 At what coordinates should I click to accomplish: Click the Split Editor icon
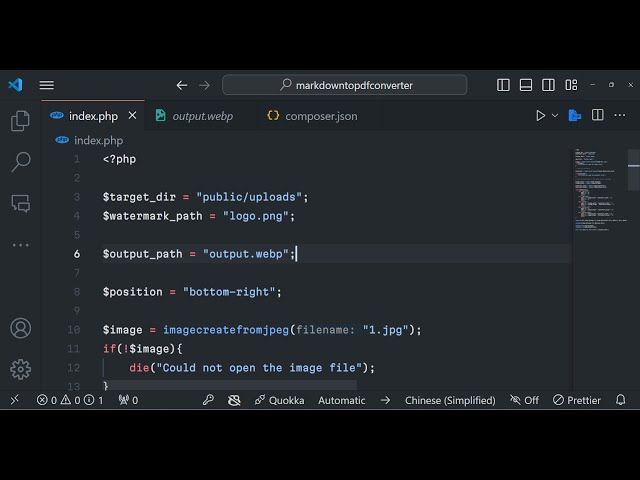point(598,116)
